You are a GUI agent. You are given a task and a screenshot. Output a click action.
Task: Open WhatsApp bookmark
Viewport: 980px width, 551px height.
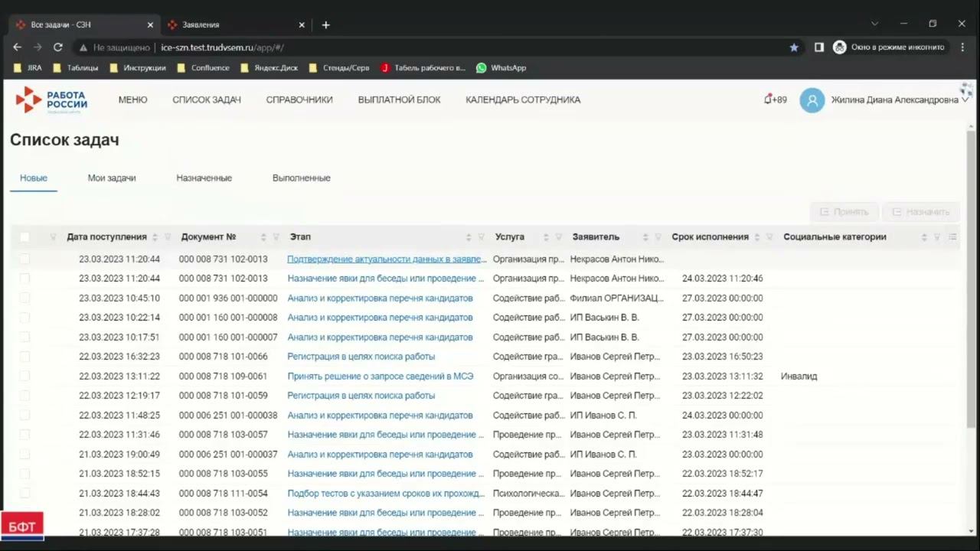[501, 67]
